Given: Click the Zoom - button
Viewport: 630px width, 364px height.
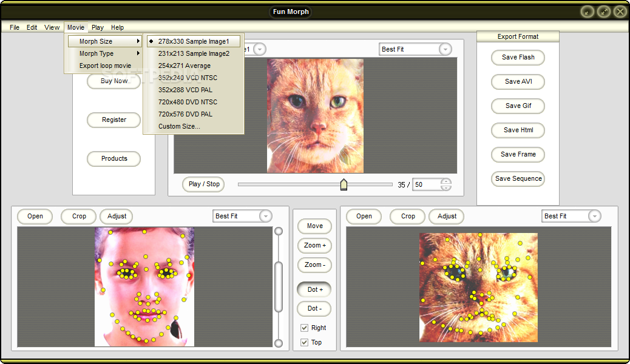Looking at the screenshot, I should (x=314, y=265).
